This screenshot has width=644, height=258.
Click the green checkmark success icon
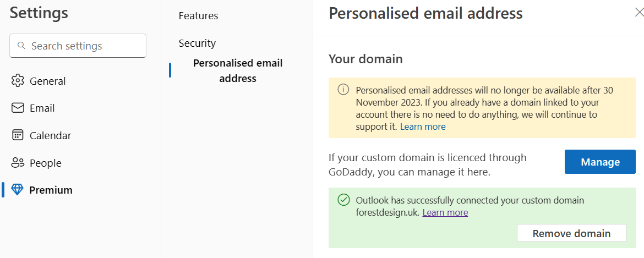click(x=343, y=200)
